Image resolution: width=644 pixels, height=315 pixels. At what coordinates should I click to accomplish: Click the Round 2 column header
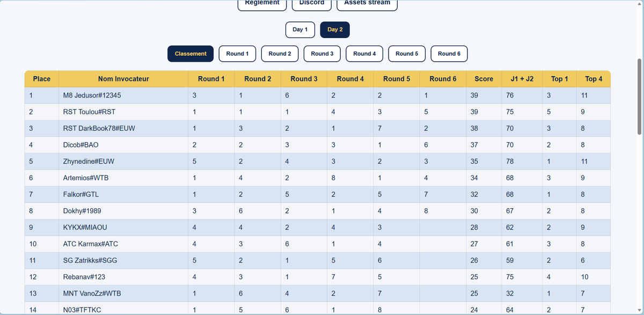tap(258, 79)
